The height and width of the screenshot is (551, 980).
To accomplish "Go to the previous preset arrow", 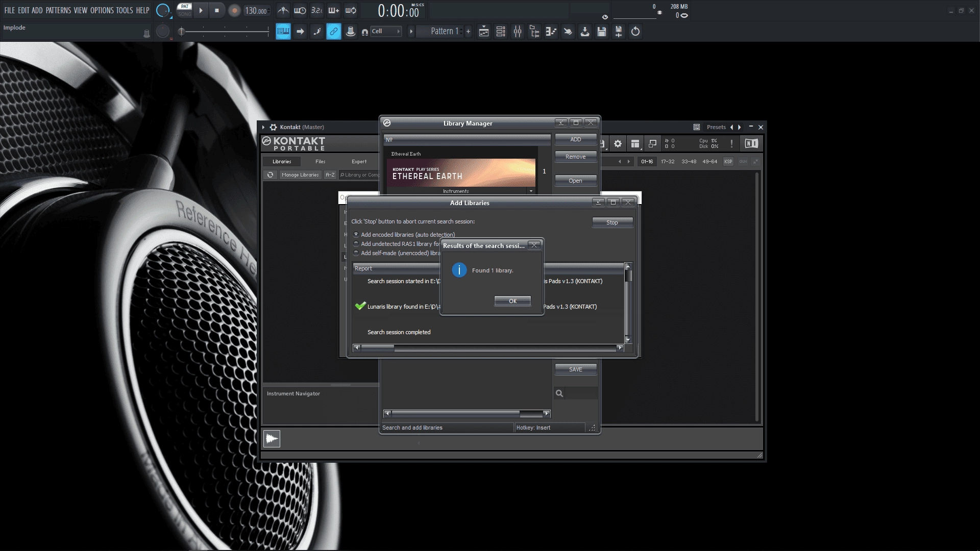I will pos(731,127).
